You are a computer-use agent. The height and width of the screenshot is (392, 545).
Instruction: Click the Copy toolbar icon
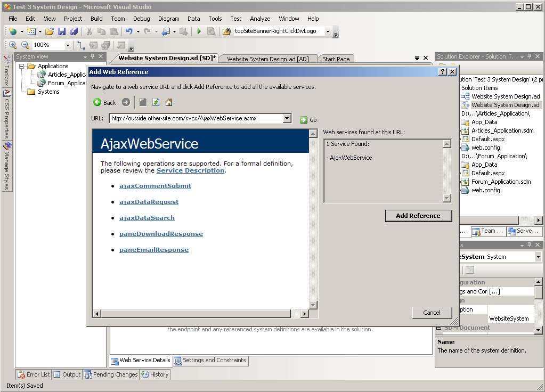tap(102, 31)
